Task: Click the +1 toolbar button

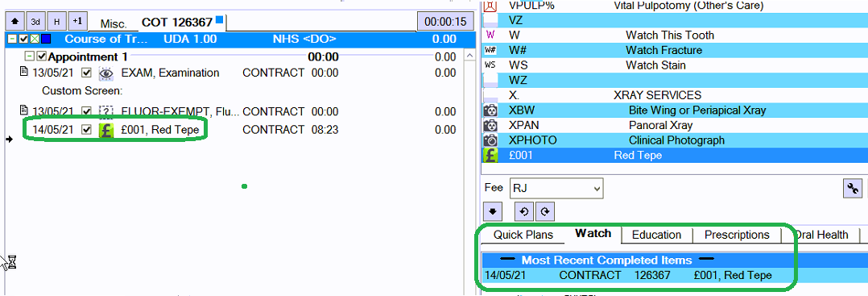Action: tap(77, 22)
